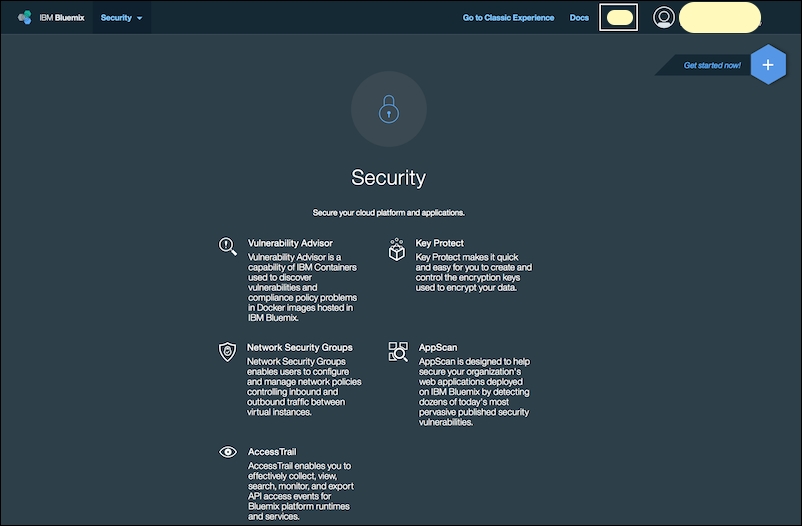Click the Get started now! label
802x526 pixels.
[712, 65]
